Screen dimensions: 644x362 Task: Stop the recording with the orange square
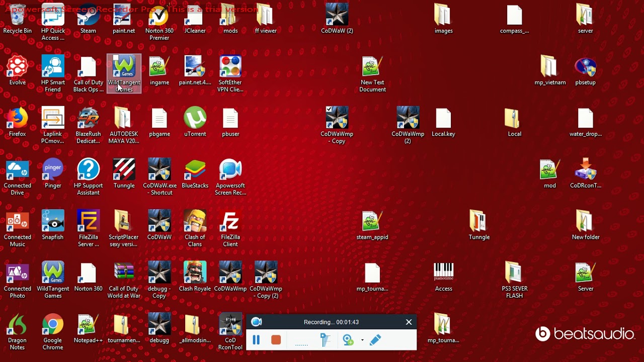point(276,340)
